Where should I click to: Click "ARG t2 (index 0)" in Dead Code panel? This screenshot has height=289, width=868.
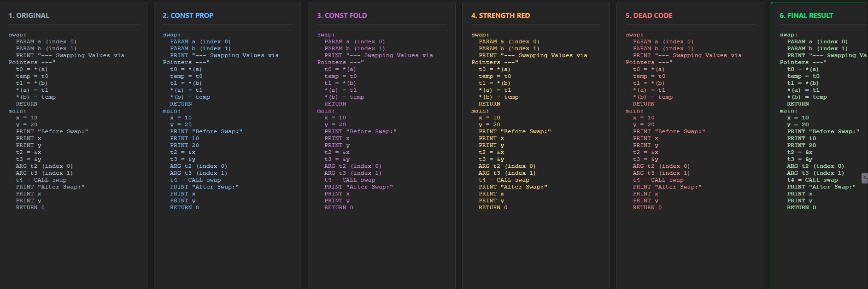tap(662, 166)
